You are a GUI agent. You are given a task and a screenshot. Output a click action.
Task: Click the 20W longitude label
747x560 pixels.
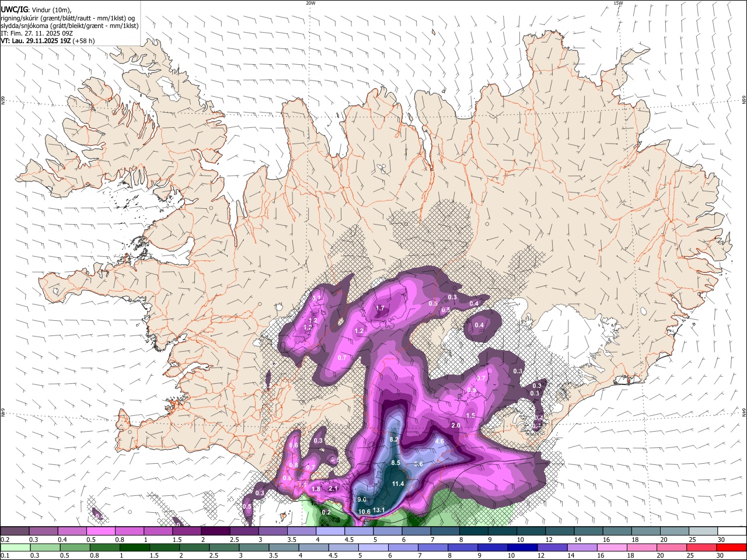click(310, 3)
